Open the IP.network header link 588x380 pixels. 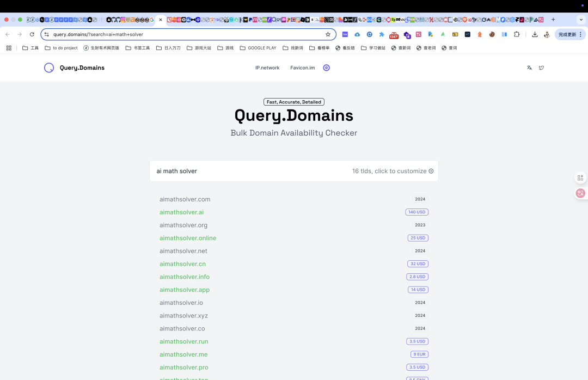[x=267, y=68]
